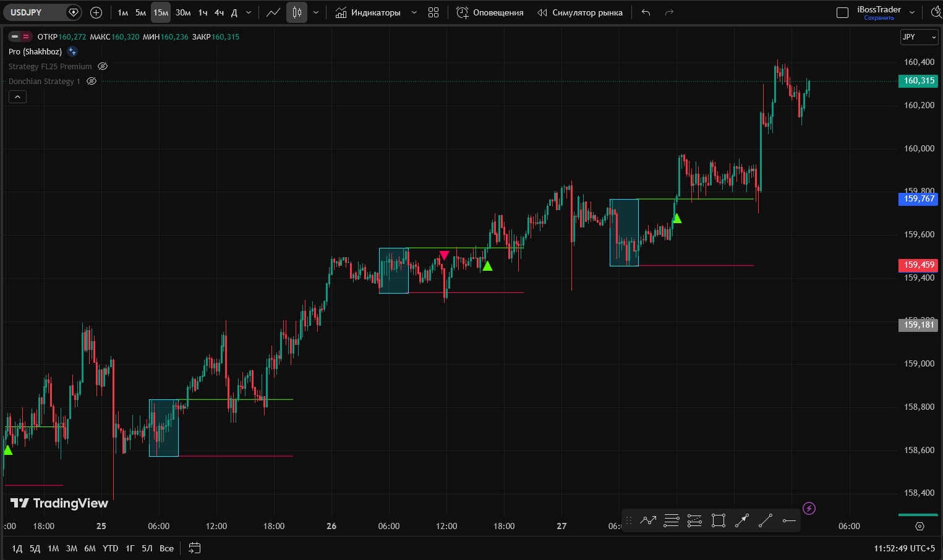
Task: Show the Strategy FL25 Premium indicator
Action: [103, 67]
